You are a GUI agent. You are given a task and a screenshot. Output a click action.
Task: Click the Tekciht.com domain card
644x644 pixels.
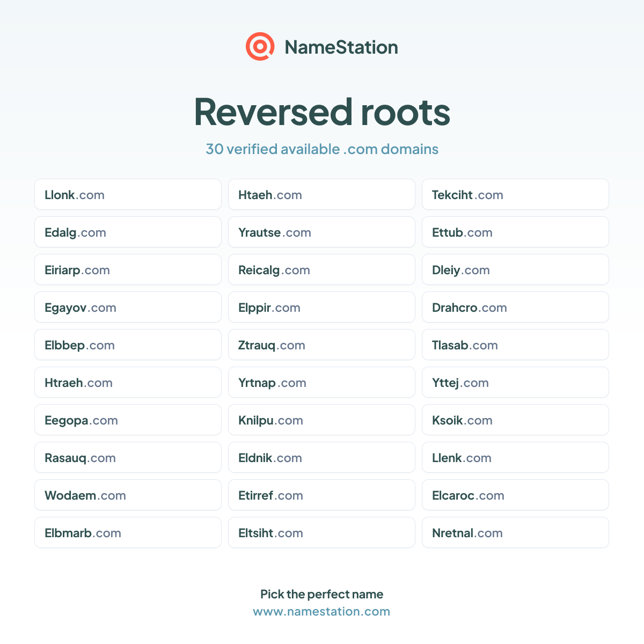click(x=515, y=194)
